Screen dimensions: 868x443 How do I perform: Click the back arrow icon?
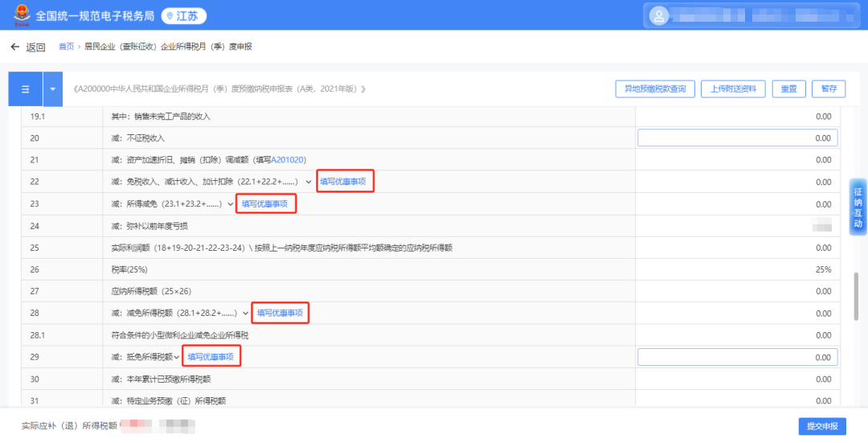tap(14, 47)
